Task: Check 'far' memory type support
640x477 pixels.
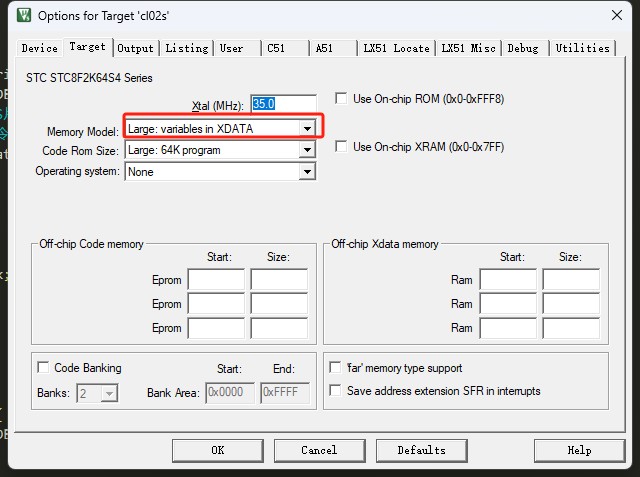Action: click(335, 368)
